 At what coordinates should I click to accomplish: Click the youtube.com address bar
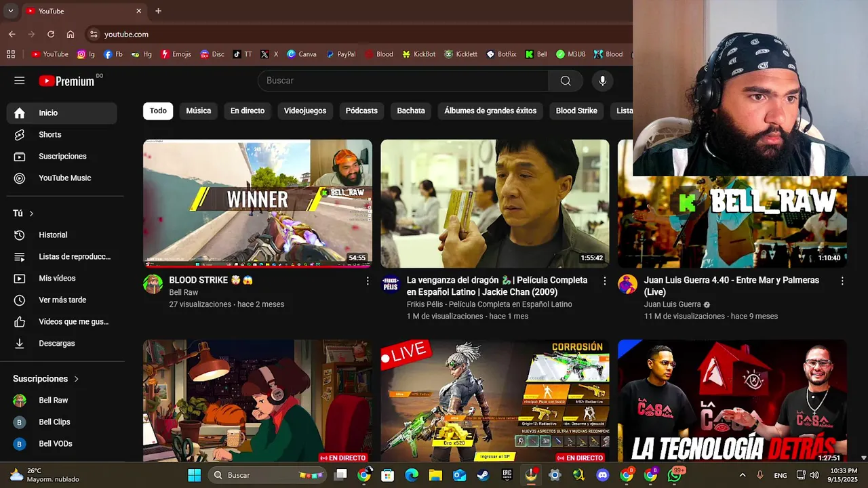point(126,34)
